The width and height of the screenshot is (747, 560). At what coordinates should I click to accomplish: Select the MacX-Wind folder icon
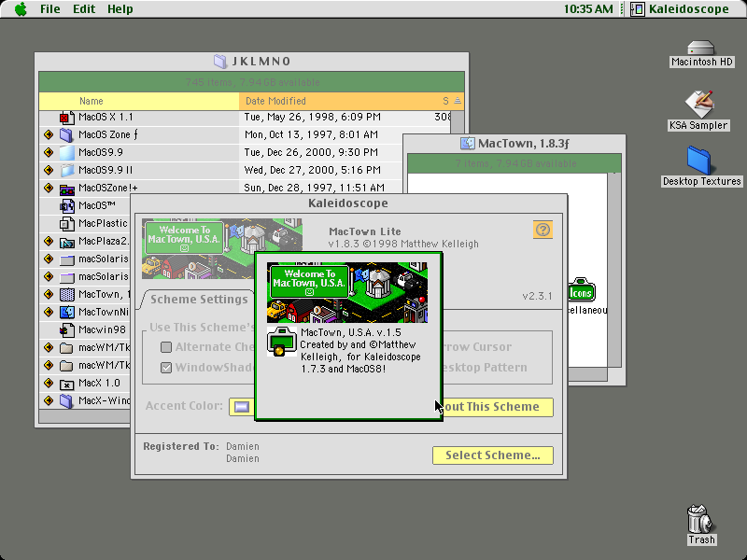[x=66, y=400]
